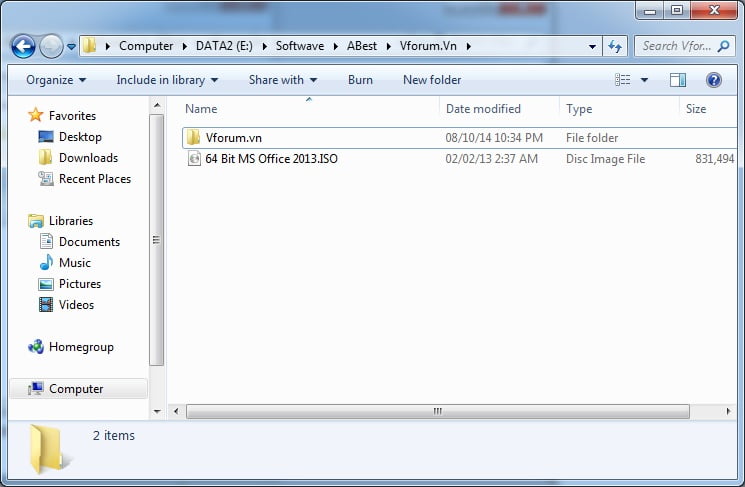Create a New folder from the toolbar
This screenshot has width=745, height=487.
click(432, 80)
